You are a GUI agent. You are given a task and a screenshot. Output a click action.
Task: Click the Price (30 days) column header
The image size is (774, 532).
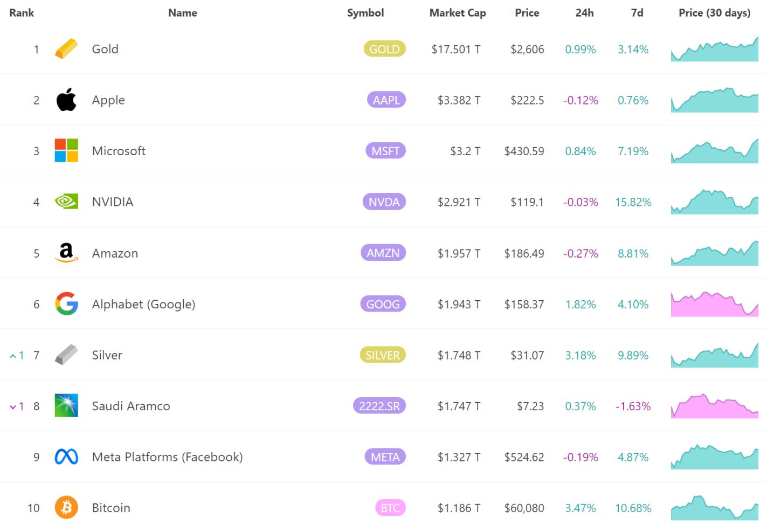[x=715, y=13]
